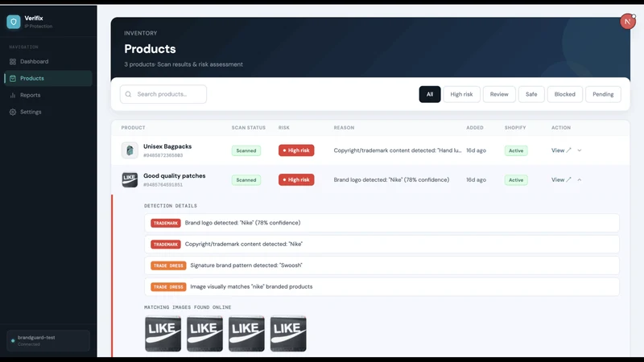Click Scanned badge on Unisex Bagpacks row
Image resolution: width=644 pixels, height=362 pixels.
tap(246, 150)
